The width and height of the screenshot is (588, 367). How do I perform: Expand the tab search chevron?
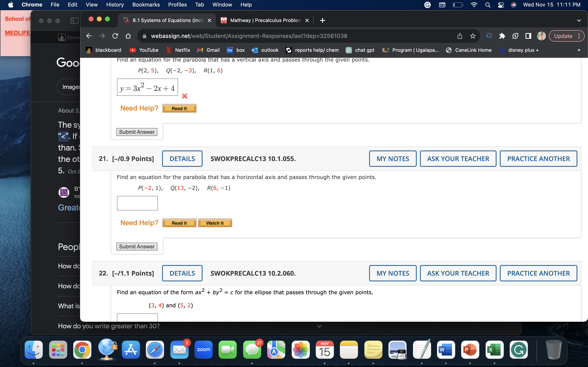tap(579, 20)
